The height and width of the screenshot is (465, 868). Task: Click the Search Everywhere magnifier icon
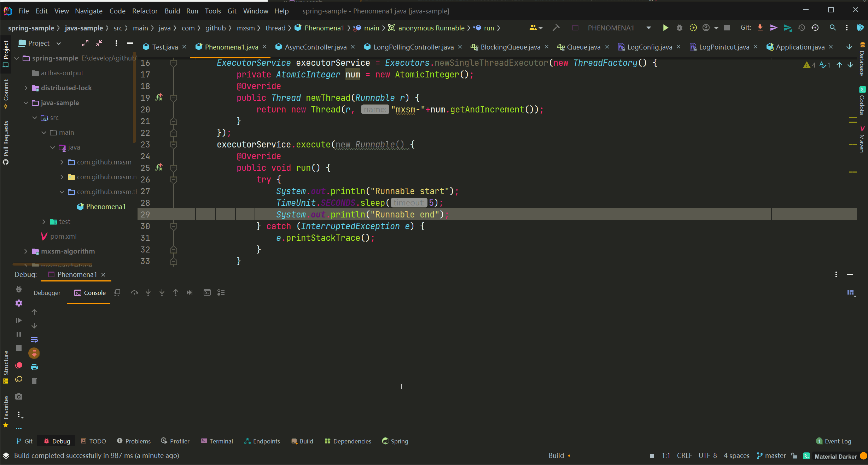tap(833, 28)
